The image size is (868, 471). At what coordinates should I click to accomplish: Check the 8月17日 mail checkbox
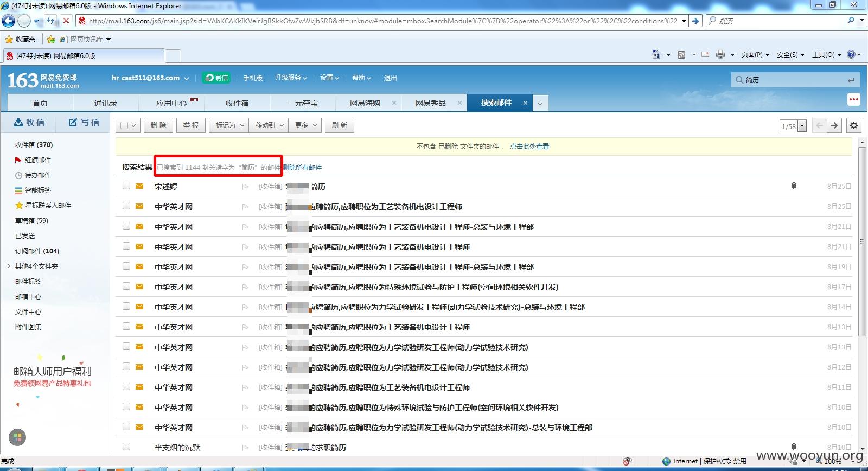click(126, 286)
